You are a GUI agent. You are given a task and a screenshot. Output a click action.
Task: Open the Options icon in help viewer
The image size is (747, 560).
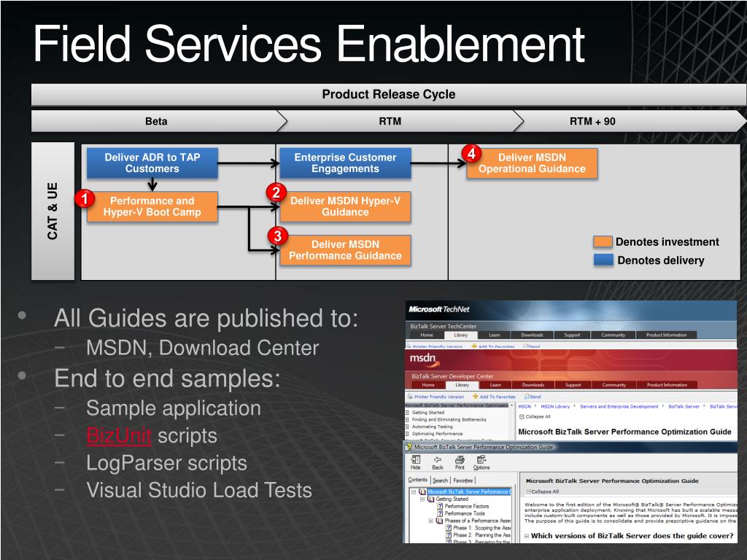click(481, 459)
